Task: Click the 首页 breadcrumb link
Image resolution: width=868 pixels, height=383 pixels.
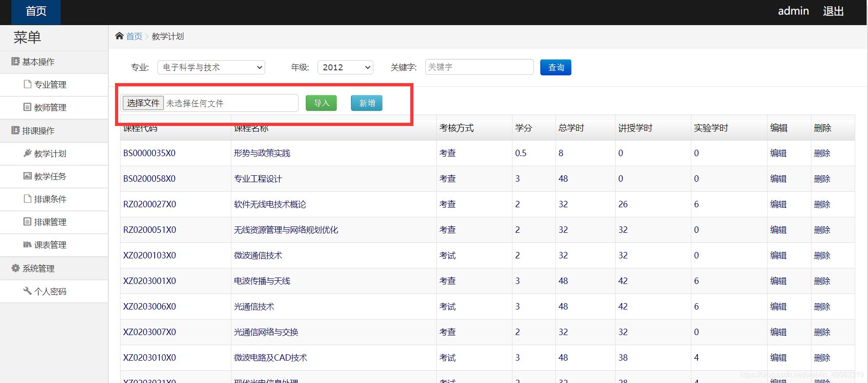Action: (134, 36)
